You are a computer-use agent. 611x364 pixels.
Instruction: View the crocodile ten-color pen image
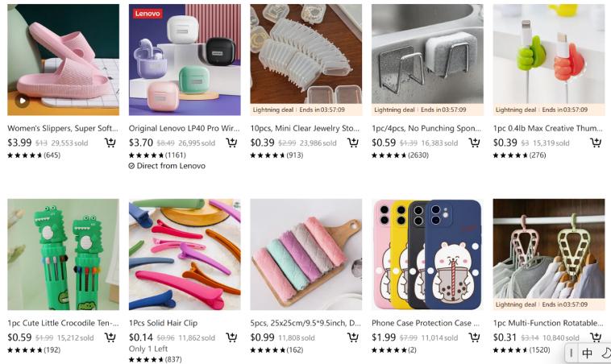coord(63,254)
